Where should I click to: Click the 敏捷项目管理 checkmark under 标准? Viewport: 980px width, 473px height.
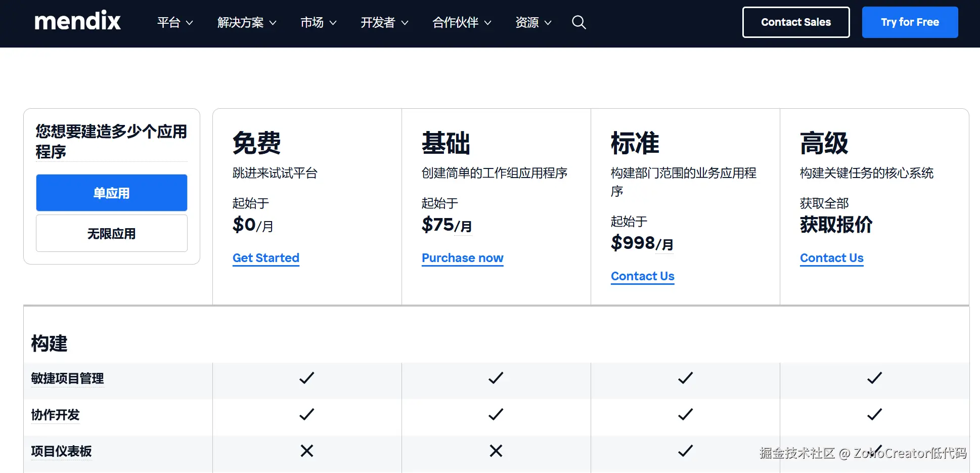coord(685,378)
